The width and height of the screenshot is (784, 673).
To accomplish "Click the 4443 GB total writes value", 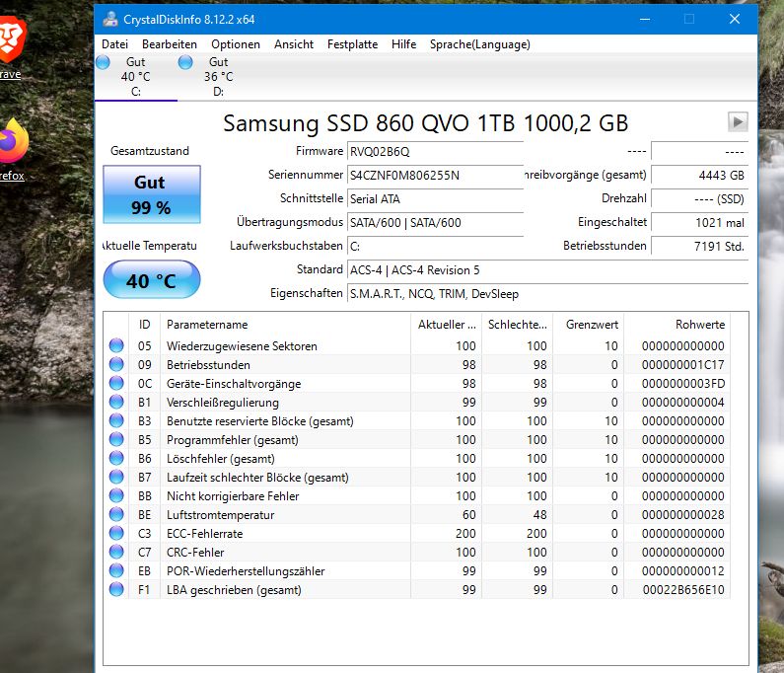I will [x=699, y=175].
